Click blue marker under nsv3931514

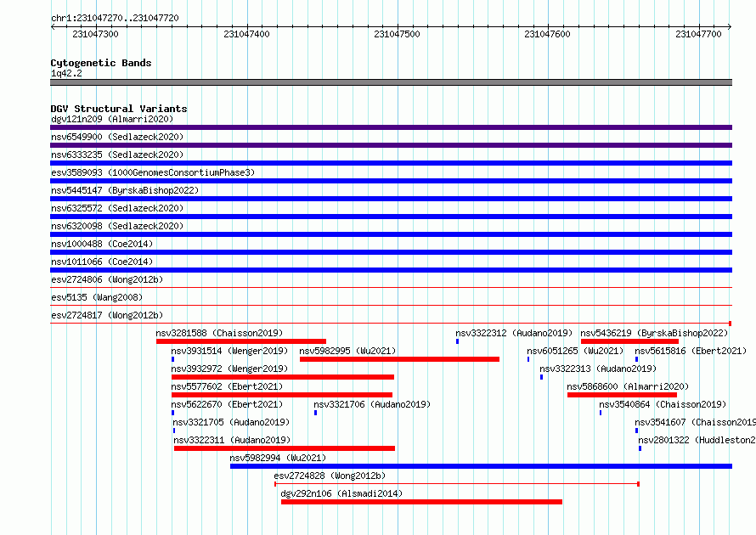click(172, 359)
